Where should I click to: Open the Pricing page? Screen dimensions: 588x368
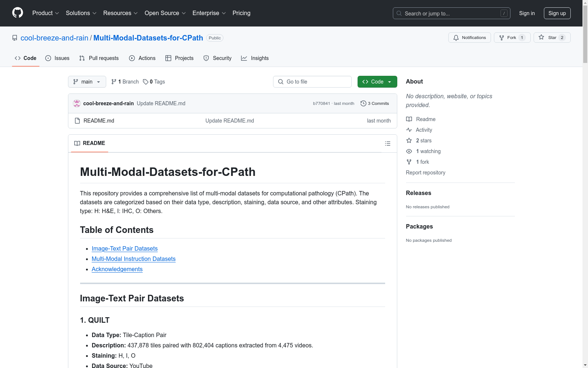coord(241,13)
